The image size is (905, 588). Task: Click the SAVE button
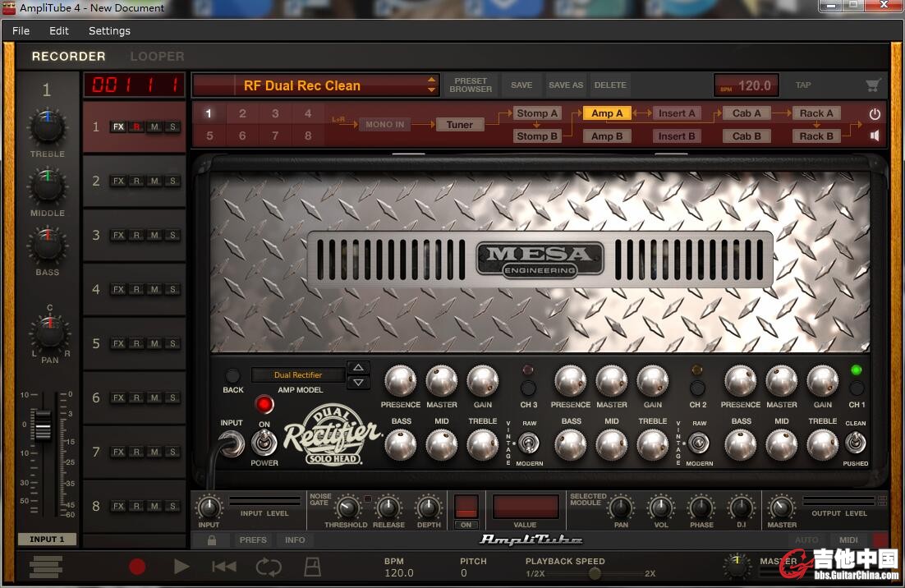coord(521,85)
